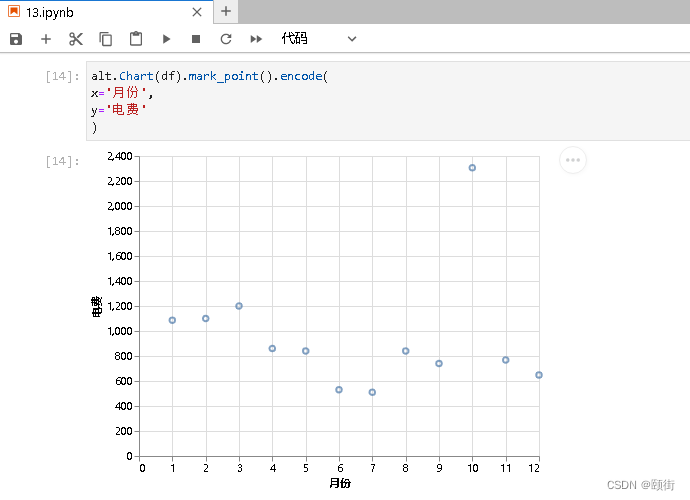Insert a new cell with the plus icon
Image resolution: width=690 pixels, height=500 pixels.
pos(46,39)
